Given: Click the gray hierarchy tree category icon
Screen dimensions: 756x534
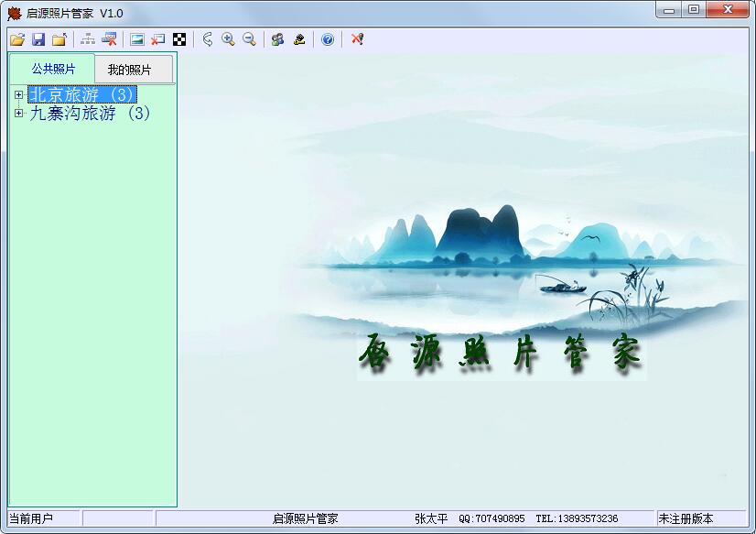Looking at the screenshot, I should click(87, 39).
